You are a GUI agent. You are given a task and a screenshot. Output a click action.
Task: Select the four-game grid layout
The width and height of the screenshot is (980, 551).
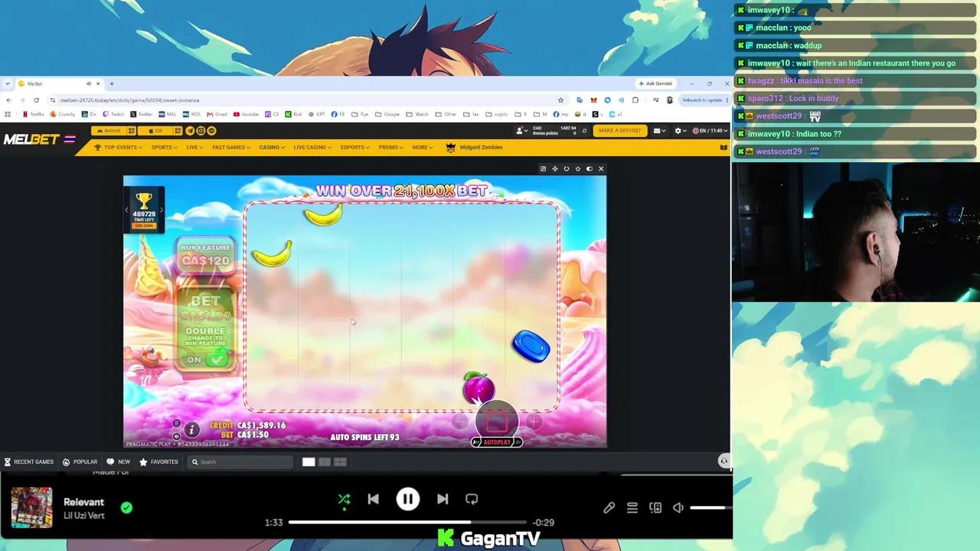(340, 461)
